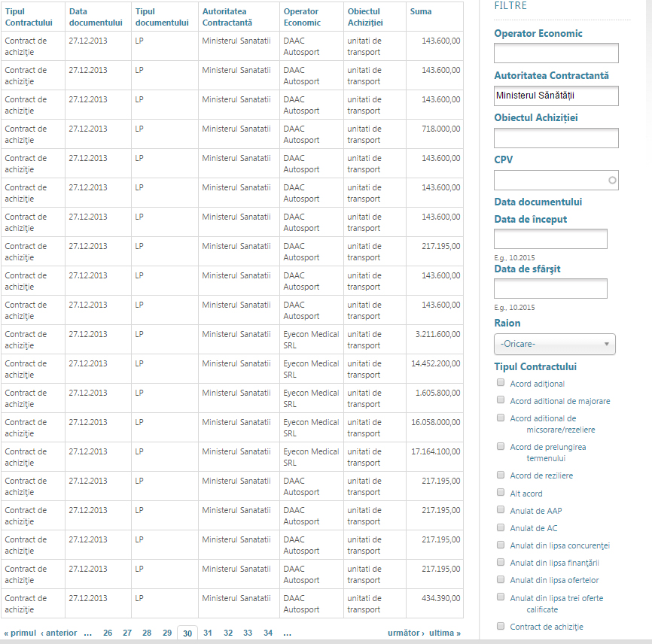Open the Raion dropdown
The image size is (652, 644).
coord(554,345)
